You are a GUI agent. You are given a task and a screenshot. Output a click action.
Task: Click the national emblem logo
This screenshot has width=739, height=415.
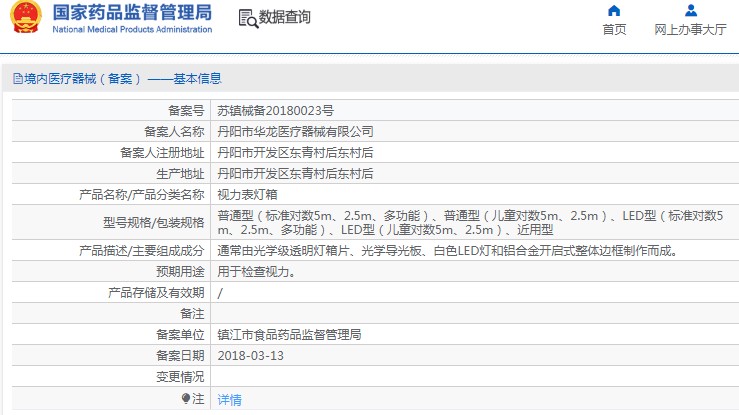[26, 17]
